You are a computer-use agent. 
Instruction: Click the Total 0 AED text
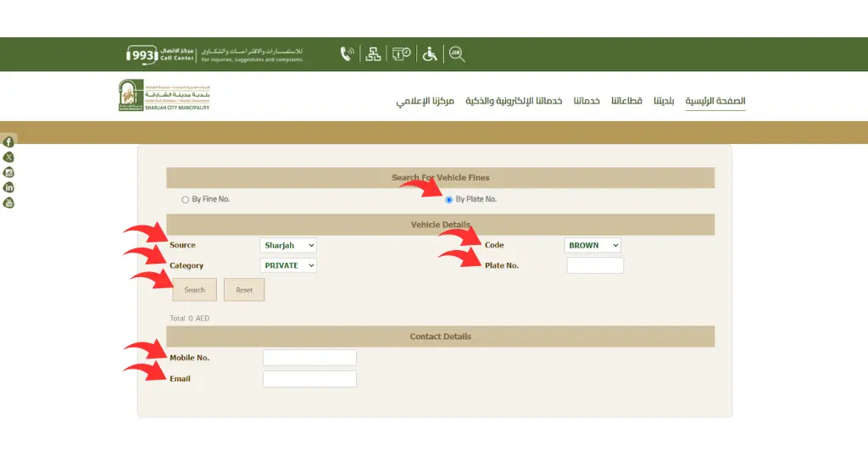coord(189,319)
